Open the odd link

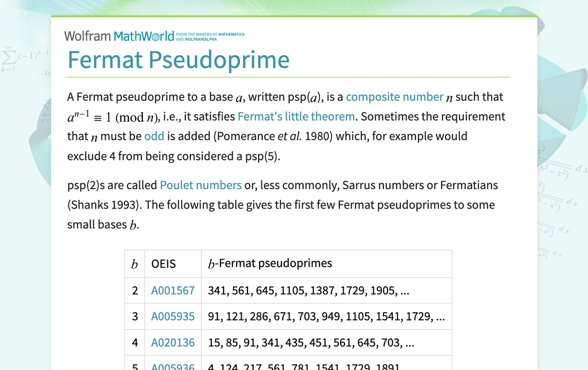point(154,136)
